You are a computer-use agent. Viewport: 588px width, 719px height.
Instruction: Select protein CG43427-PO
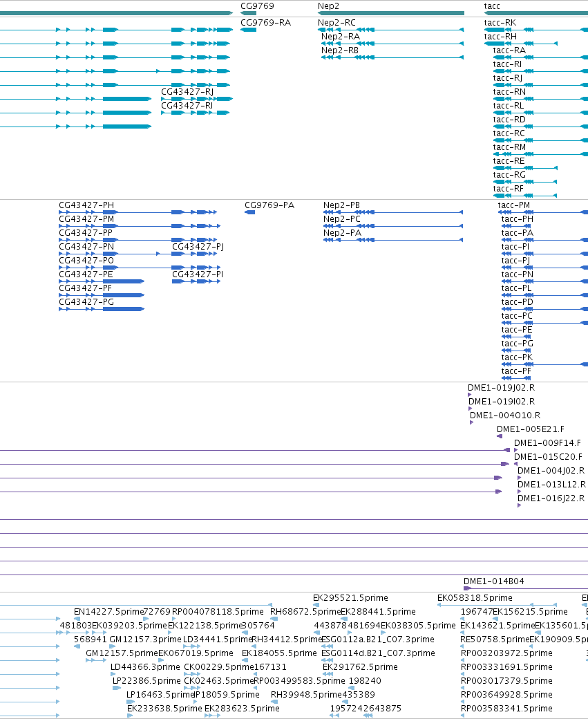pos(86,261)
